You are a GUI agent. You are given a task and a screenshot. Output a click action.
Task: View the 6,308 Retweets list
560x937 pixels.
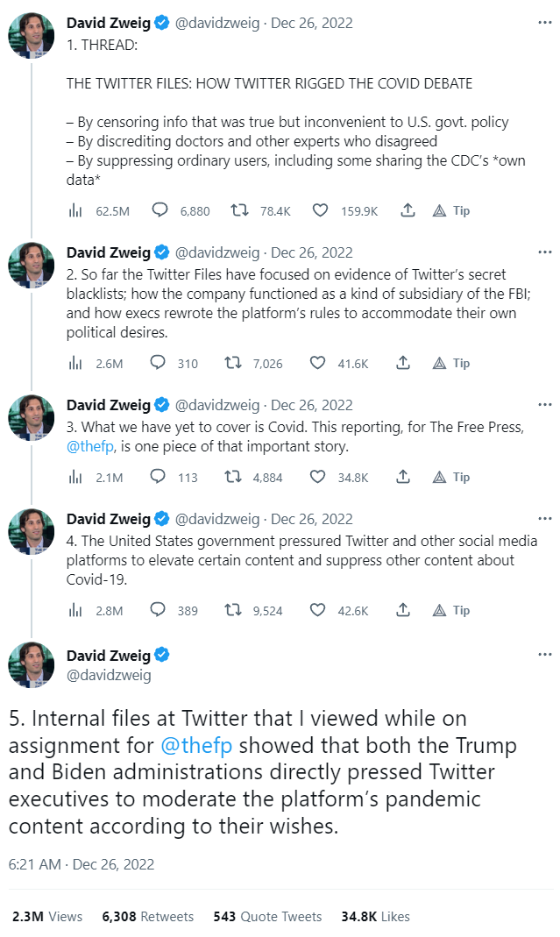(147, 916)
